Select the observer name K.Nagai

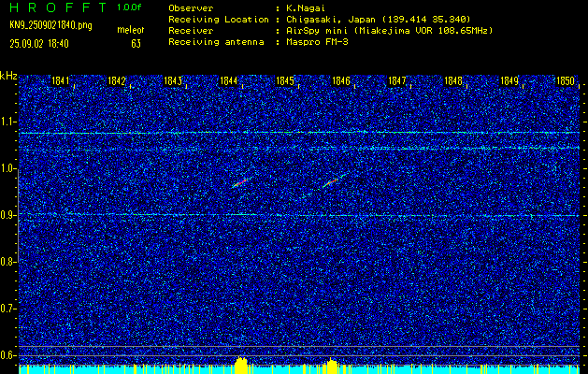pos(304,7)
